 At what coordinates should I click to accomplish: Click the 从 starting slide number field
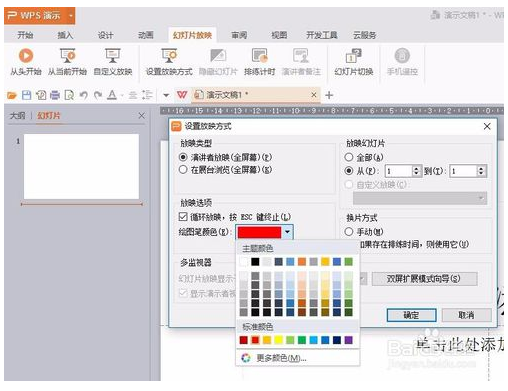point(399,171)
